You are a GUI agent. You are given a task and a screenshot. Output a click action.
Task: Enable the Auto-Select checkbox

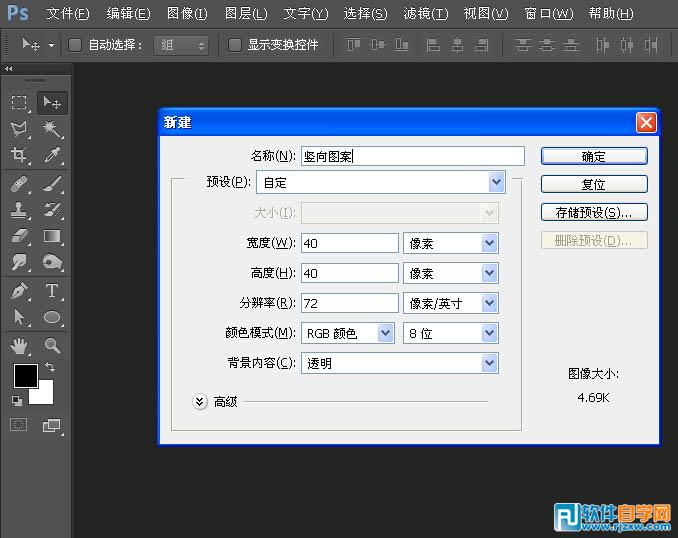click(x=75, y=45)
